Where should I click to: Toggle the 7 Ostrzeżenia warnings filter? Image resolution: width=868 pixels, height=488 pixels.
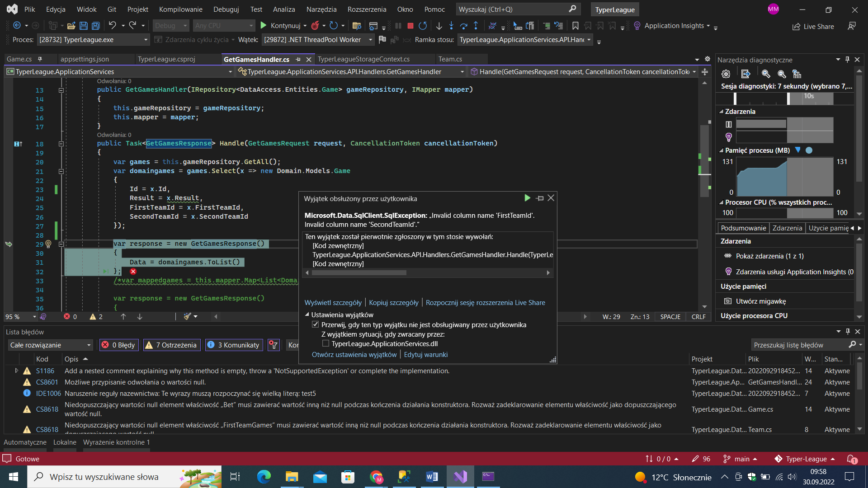pos(172,345)
